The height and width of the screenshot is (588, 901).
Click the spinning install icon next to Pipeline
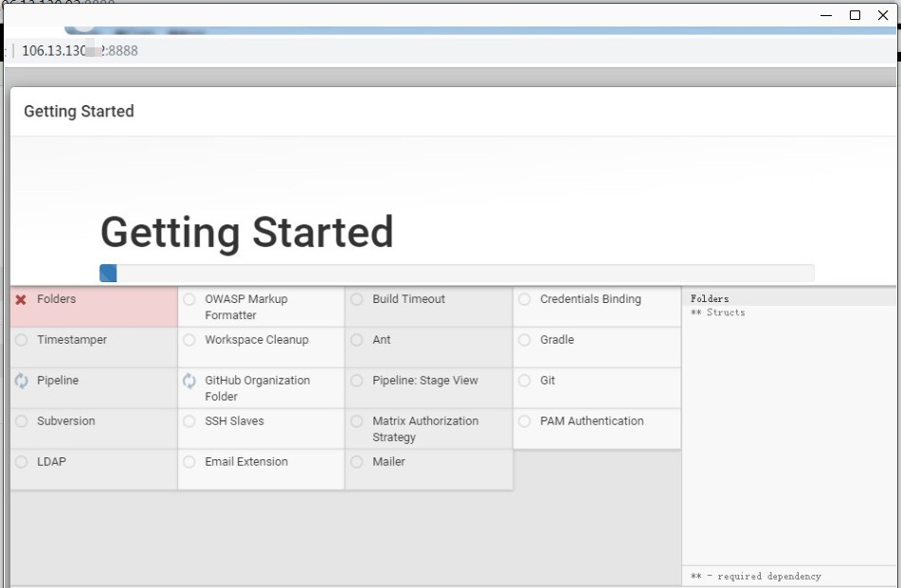click(21, 381)
